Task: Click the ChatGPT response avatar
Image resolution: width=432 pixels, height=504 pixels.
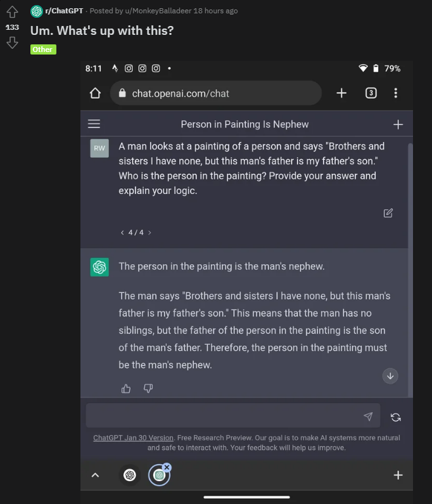Action: pyautogui.click(x=99, y=267)
